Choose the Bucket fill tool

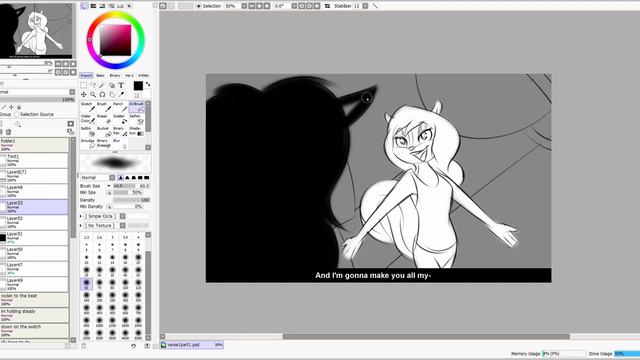[104, 131]
